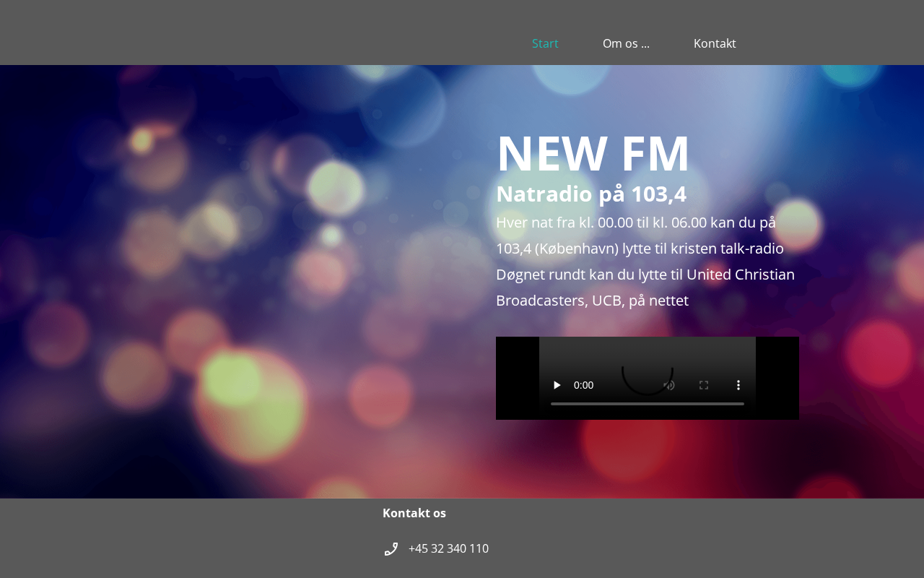Enter fullscreen mode in the player

704,385
